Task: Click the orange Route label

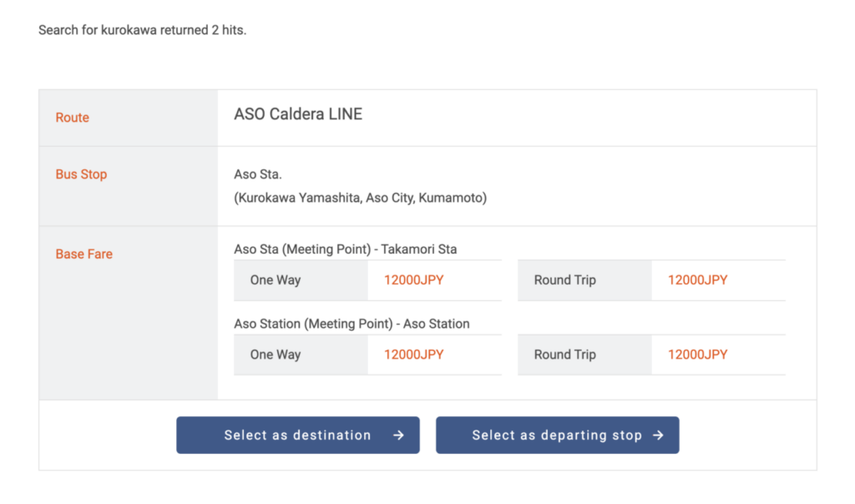Action: coord(72,118)
